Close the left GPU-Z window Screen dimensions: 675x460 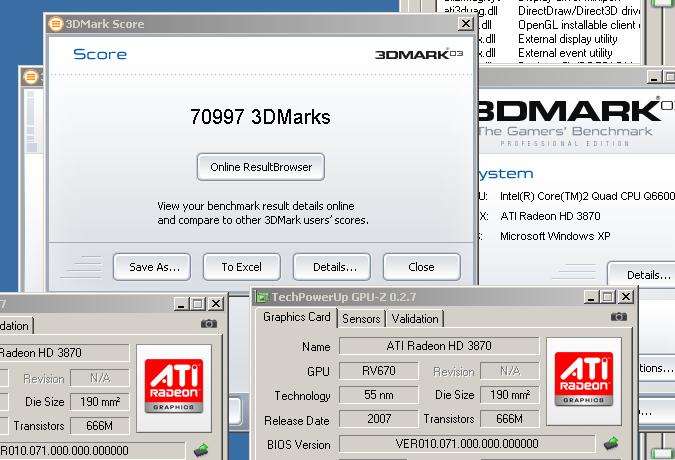click(x=216, y=304)
